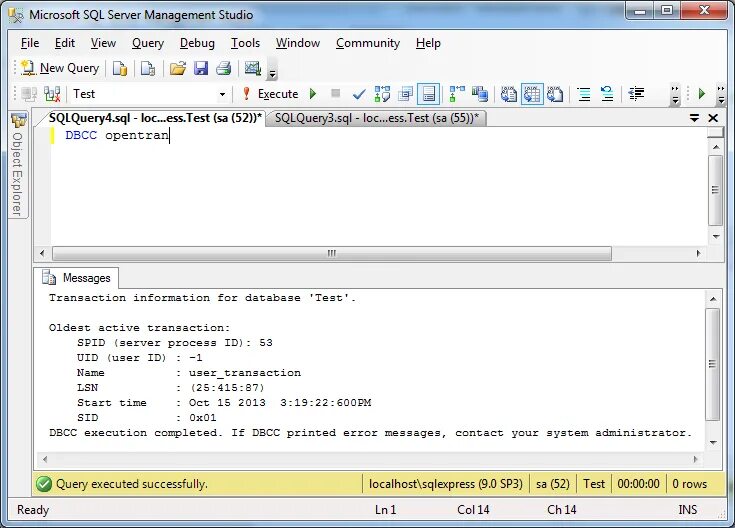Screen dimensions: 735x528
Task: Open the Tools menu
Action: [x=245, y=43]
